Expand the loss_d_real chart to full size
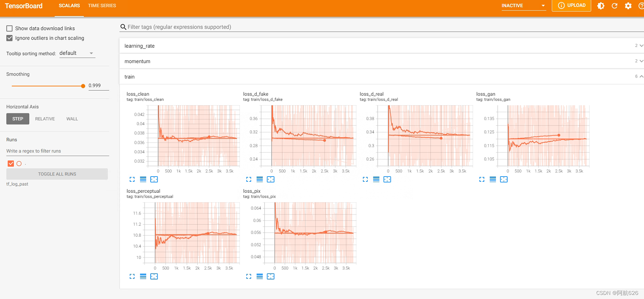Image resolution: width=644 pixels, height=299 pixels. click(x=365, y=180)
